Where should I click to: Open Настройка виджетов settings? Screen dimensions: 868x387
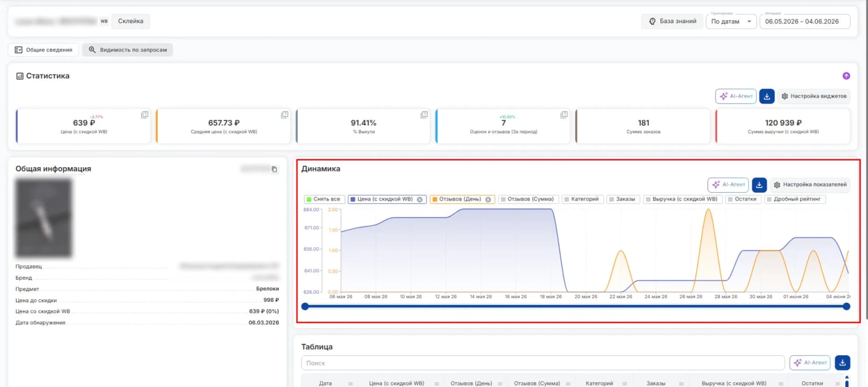click(x=814, y=96)
